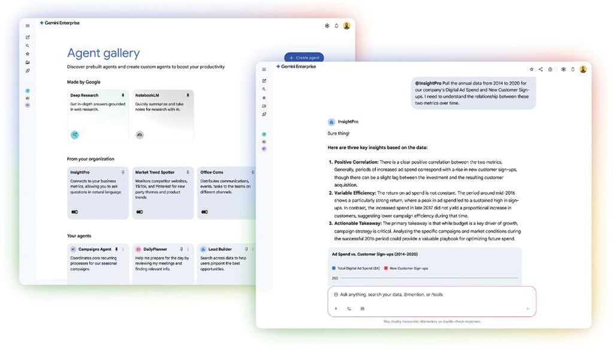Viewport: 613px width, 364px height.
Task: Click new chat icon in gallery window sidebar
Action: pyautogui.click(x=28, y=38)
